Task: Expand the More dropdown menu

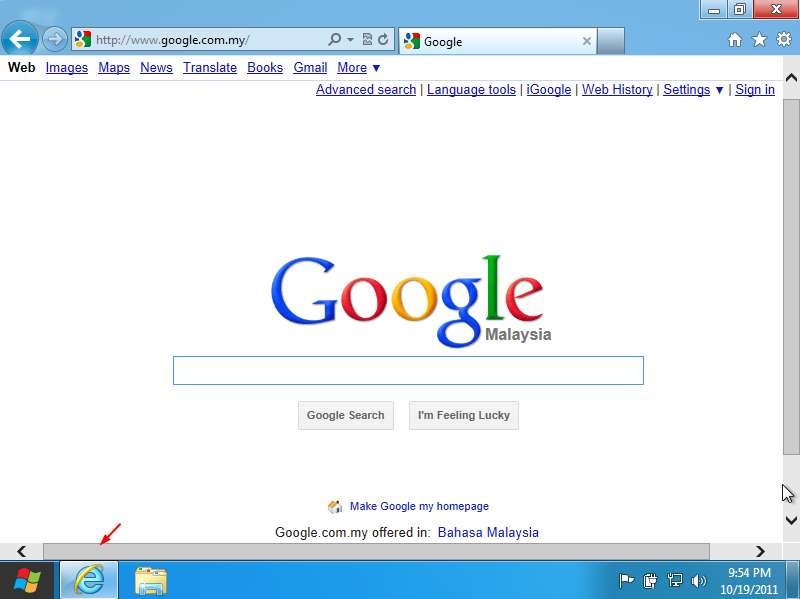Action: tap(358, 67)
